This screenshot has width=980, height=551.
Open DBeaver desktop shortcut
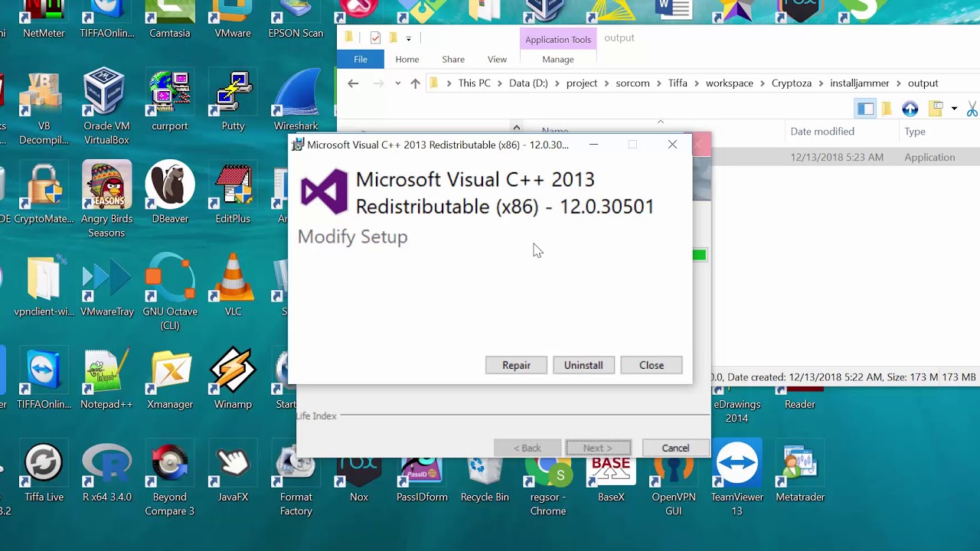[169, 193]
